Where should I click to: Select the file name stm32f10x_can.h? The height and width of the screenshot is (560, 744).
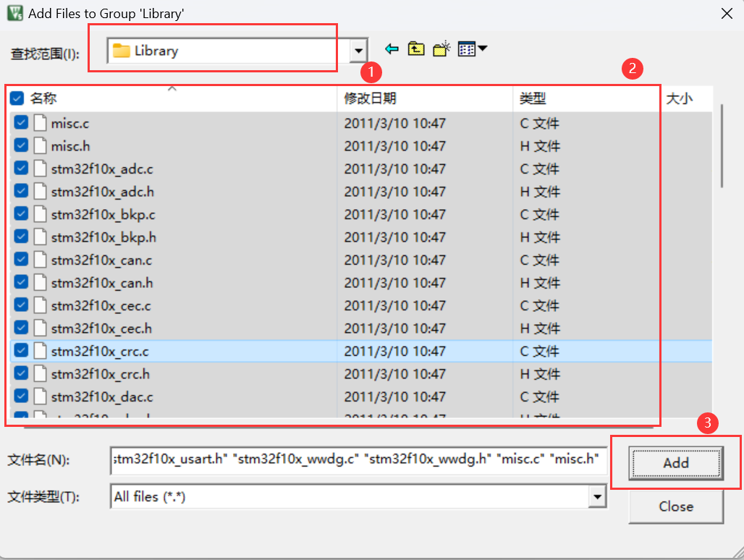(102, 283)
